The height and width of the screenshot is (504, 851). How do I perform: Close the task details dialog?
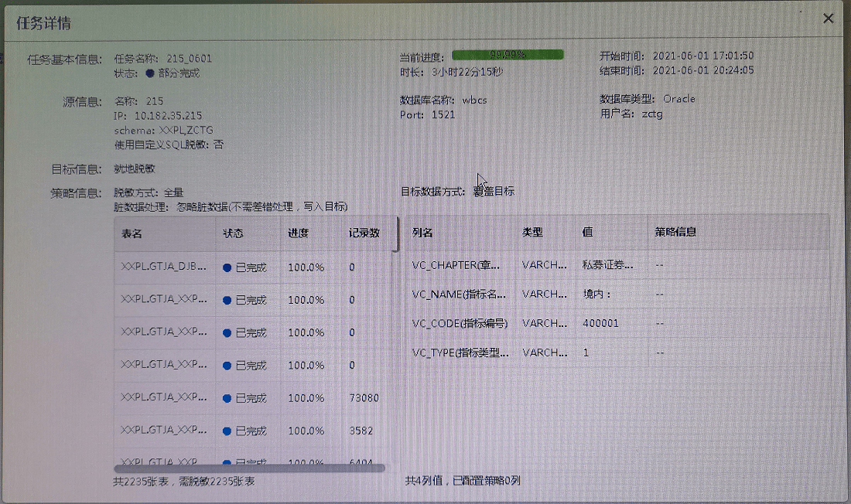pyautogui.click(x=829, y=19)
